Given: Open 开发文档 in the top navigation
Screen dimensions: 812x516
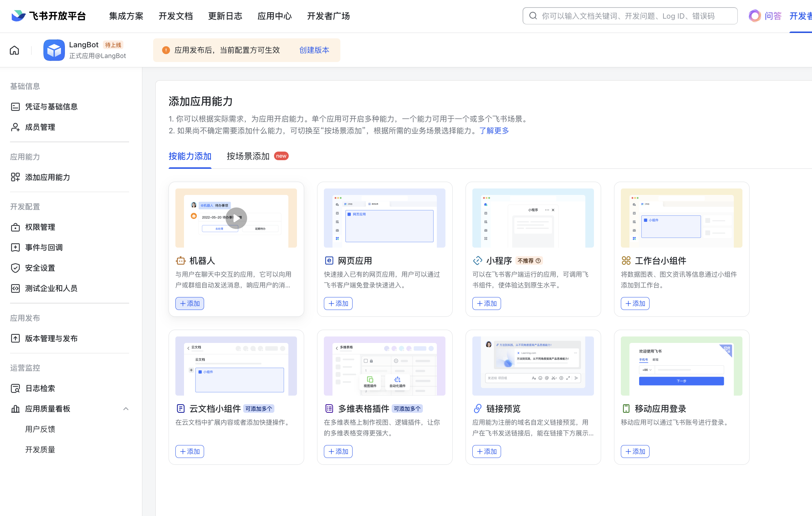Looking at the screenshot, I should coord(176,16).
